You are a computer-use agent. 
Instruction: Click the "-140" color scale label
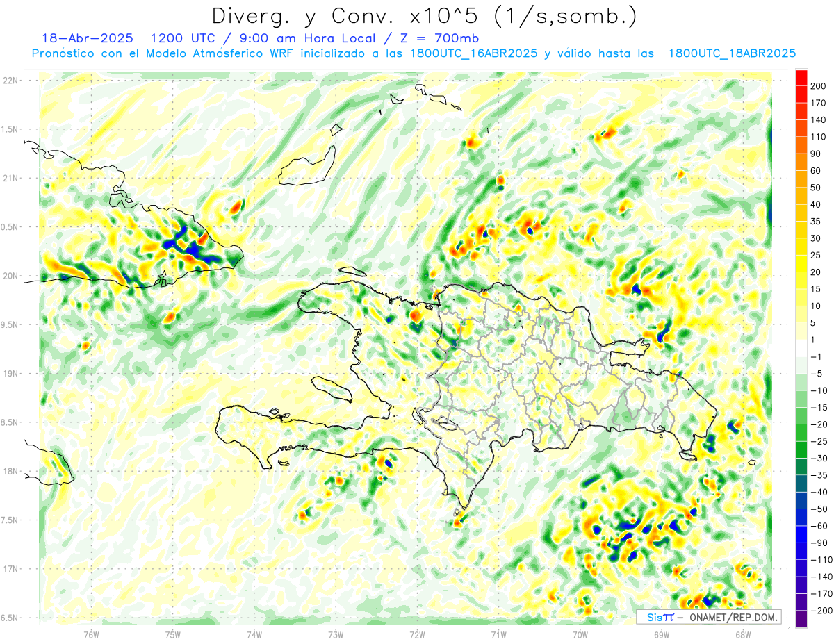tap(821, 577)
